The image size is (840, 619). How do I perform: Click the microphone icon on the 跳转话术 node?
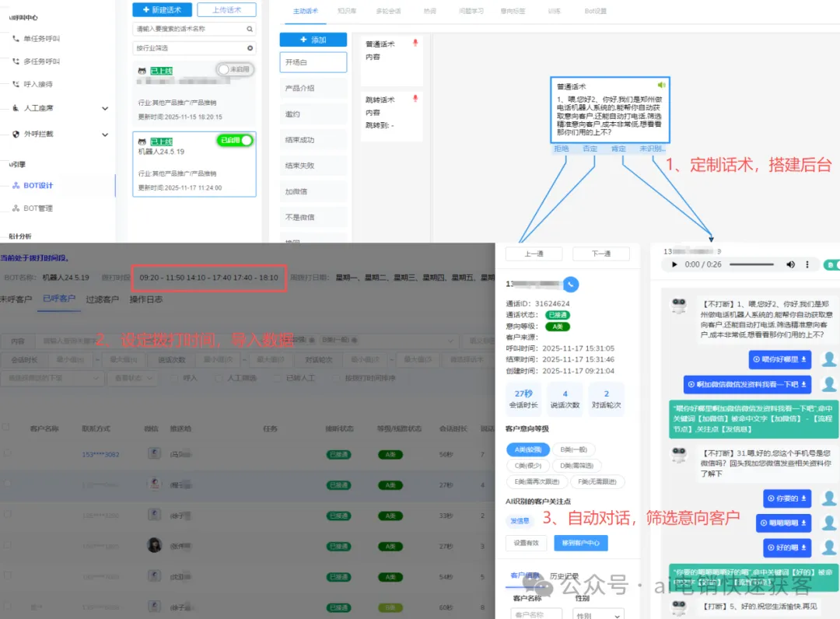(415, 99)
